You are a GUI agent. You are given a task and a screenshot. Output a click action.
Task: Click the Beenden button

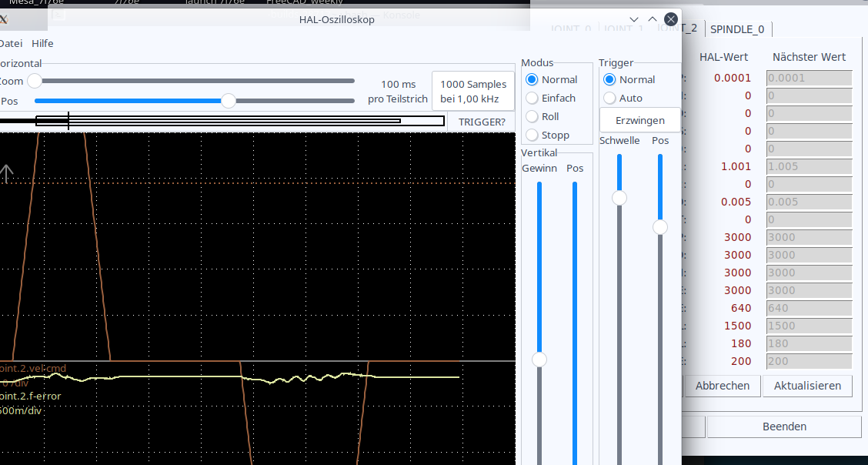(x=784, y=427)
